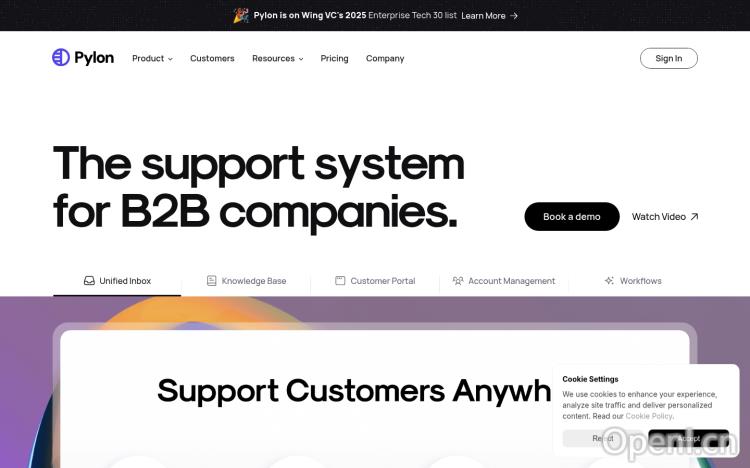Expand the Product dropdown menu
This screenshot has height=468, width=750.
[x=152, y=58]
